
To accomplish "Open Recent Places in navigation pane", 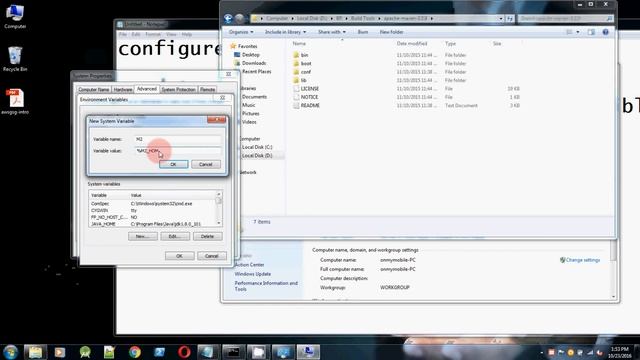I will 256,71.
